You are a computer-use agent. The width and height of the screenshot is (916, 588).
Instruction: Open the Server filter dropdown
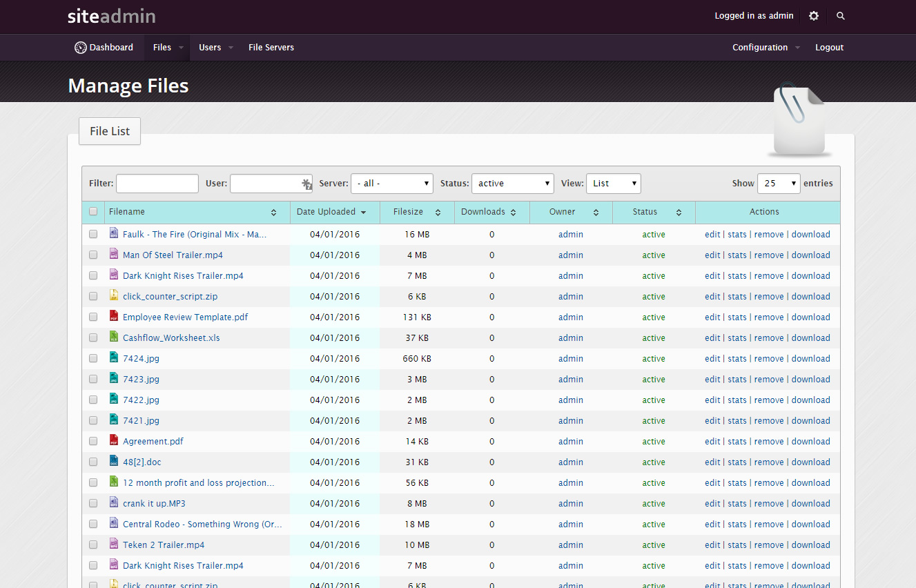point(391,184)
